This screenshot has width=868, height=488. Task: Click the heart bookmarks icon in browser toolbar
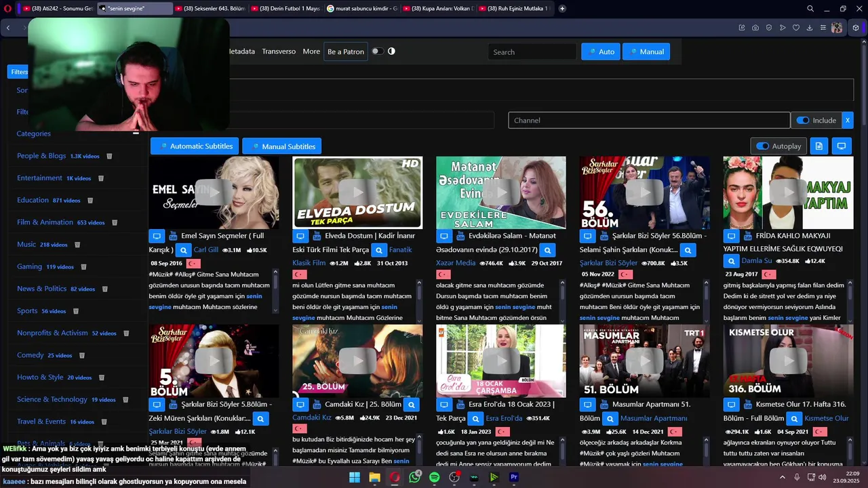pyautogui.click(x=796, y=28)
